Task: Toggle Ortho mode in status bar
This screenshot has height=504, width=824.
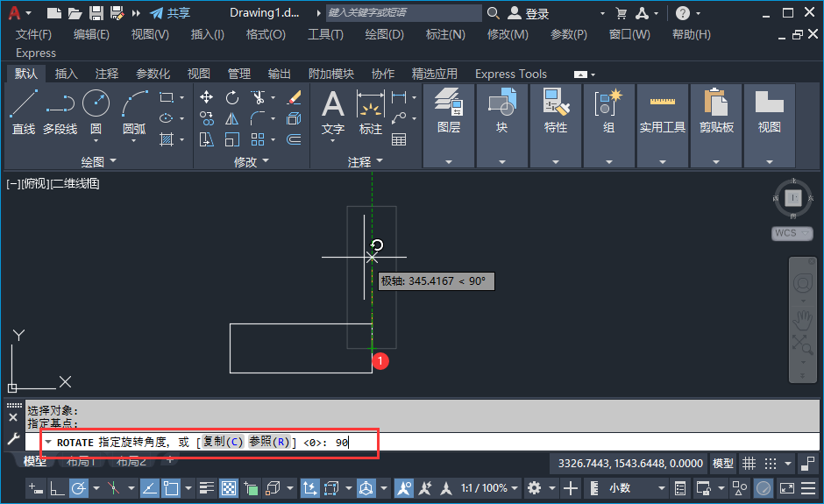Action: click(57, 489)
